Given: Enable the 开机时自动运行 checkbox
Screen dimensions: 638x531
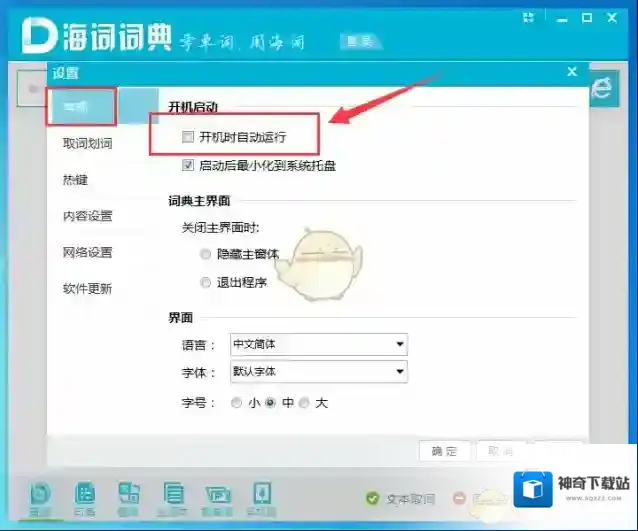Looking at the screenshot, I should point(188,137).
